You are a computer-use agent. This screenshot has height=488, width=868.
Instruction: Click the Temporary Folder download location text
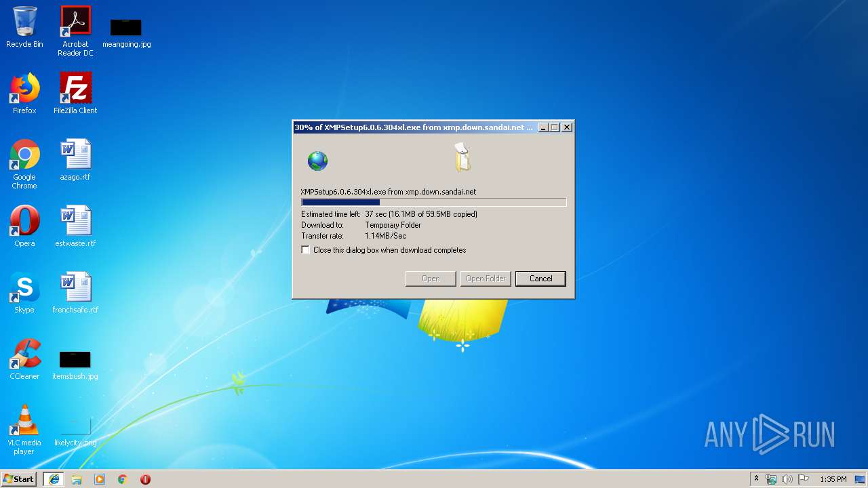(x=393, y=225)
